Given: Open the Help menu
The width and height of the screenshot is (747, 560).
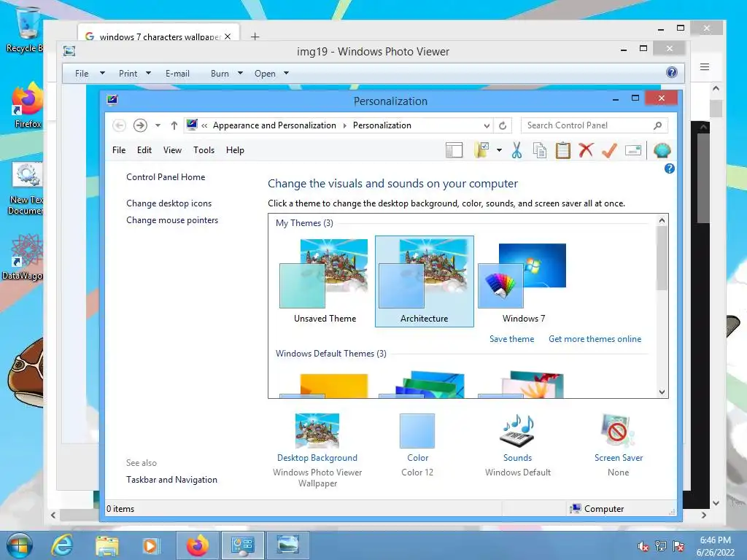Looking at the screenshot, I should (x=235, y=150).
